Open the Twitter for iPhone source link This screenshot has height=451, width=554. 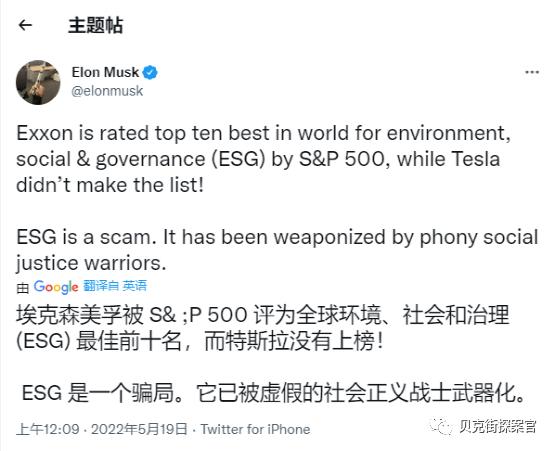(255, 429)
